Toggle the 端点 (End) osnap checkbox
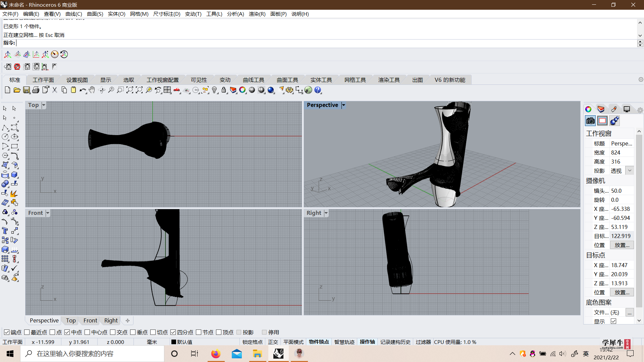This screenshot has width=644, height=362. pyautogui.click(x=7, y=332)
